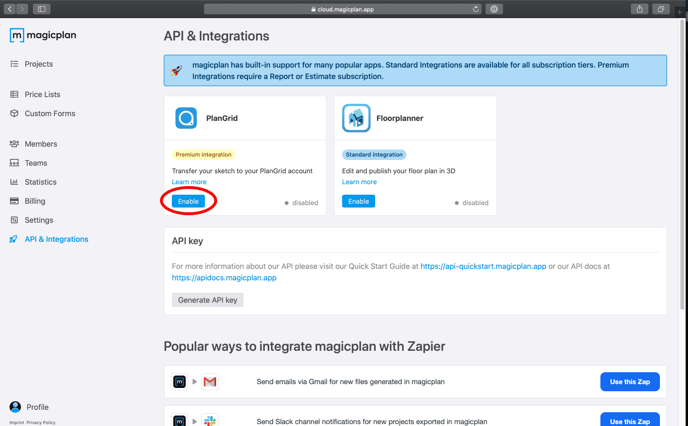
Task: Click the Settings icon in sidebar
Action: [x=14, y=220]
